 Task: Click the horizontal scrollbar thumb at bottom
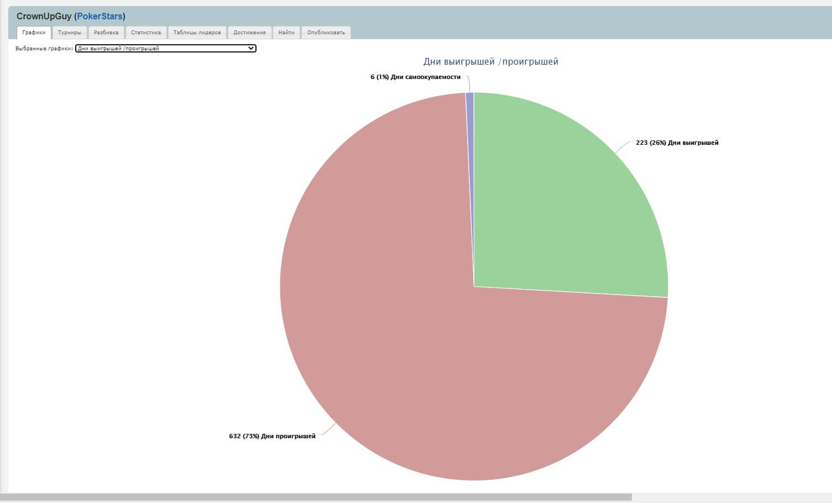click(315, 497)
